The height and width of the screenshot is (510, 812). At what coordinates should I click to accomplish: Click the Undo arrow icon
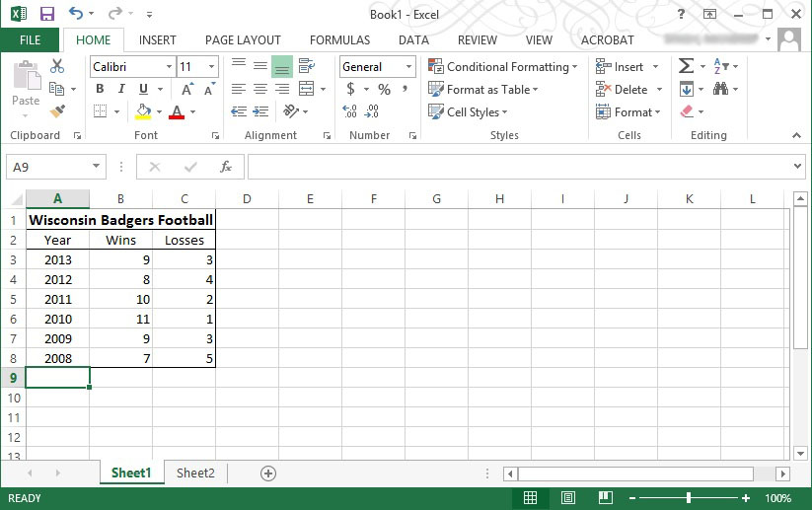coord(76,14)
